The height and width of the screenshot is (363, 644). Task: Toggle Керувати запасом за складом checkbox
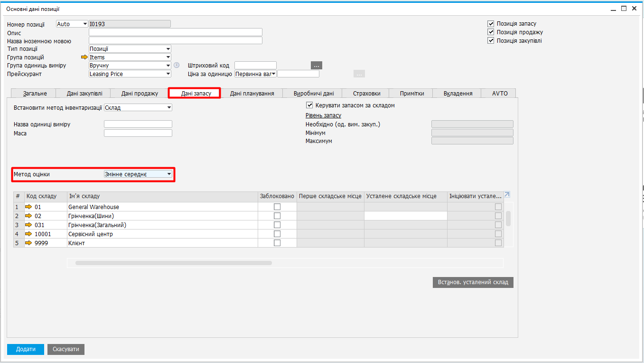[309, 105]
